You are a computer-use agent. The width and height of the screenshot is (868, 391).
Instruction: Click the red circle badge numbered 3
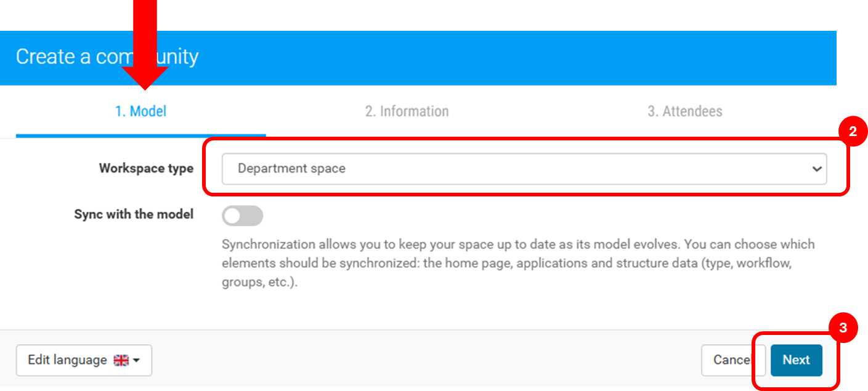tap(843, 328)
